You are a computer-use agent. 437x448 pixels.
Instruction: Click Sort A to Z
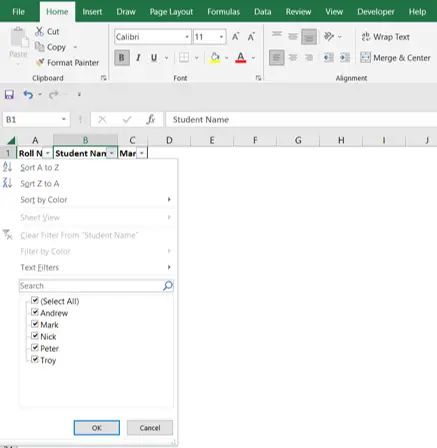click(x=40, y=167)
